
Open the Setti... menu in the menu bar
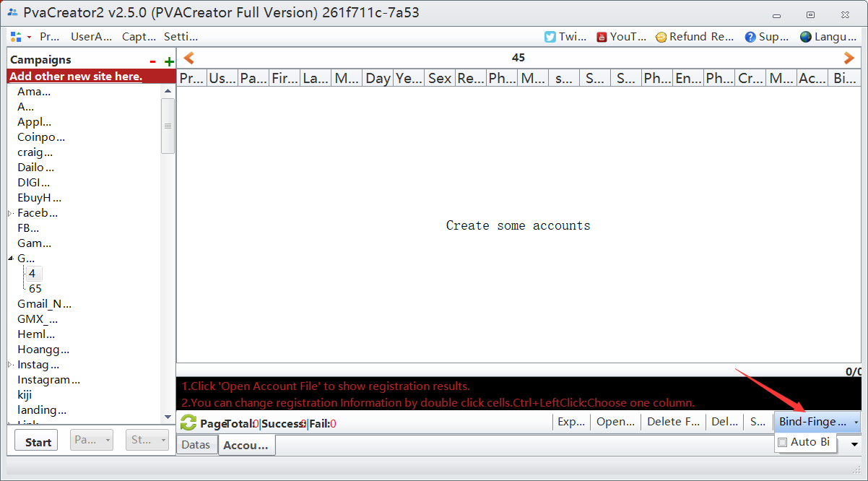(181, 37)
